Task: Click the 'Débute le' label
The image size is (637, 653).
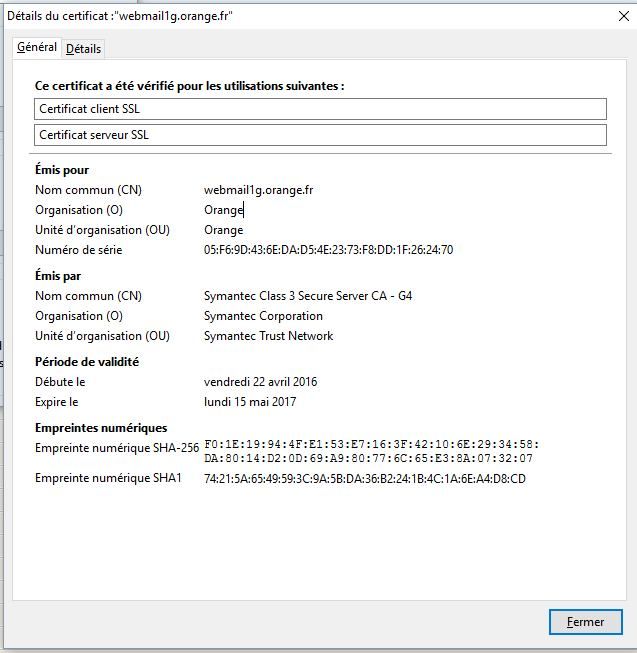Action: [x=60, y=382]
